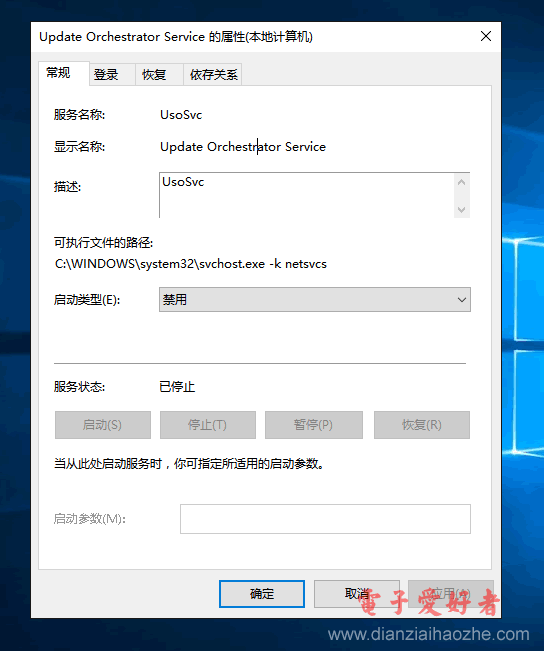Screen dimensions: 544x651
Task: Expand the 启动类型 dropdown showing 禁用
Action: click(315, 299)
